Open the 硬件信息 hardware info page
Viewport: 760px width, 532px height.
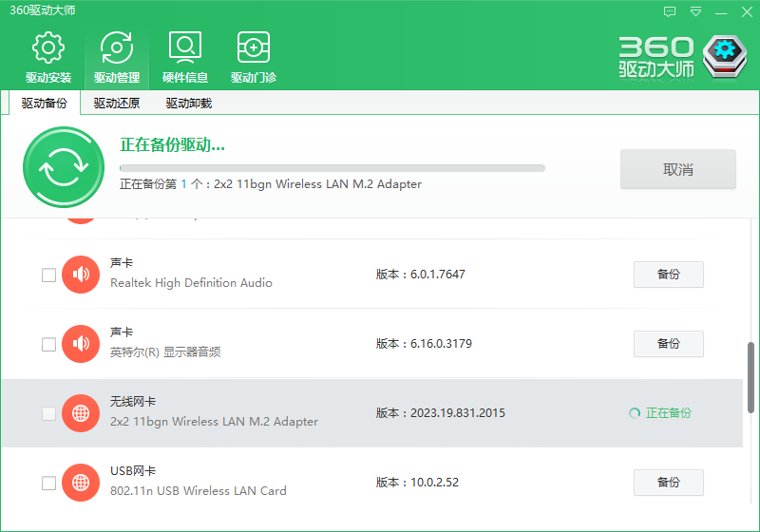click(185, 58)
